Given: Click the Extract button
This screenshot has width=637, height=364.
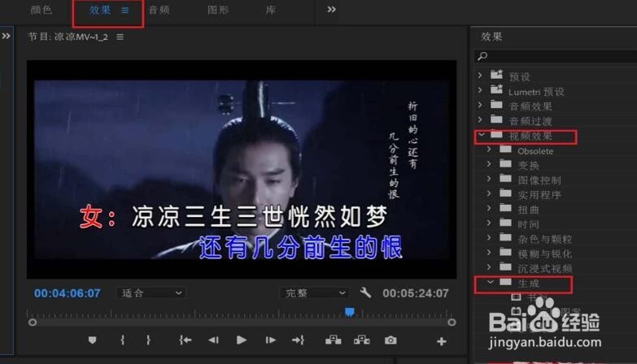Looking at the screenshot, I should (361, 340).
